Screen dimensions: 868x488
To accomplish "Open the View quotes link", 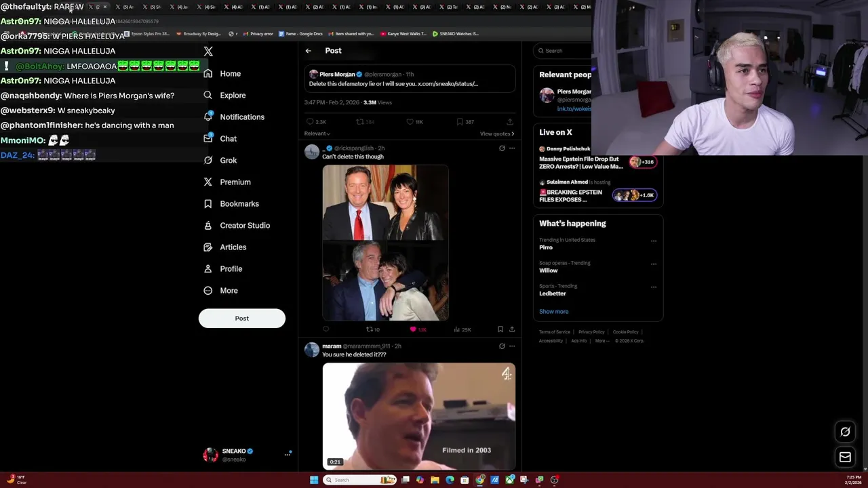I will tap(497, 134).
